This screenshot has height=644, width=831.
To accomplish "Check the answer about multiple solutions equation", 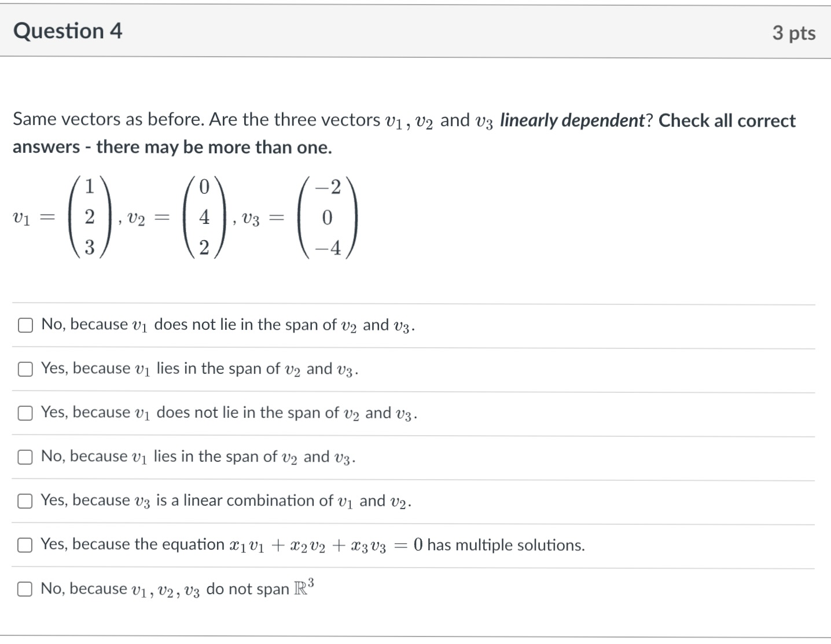I will pos(25,545).
